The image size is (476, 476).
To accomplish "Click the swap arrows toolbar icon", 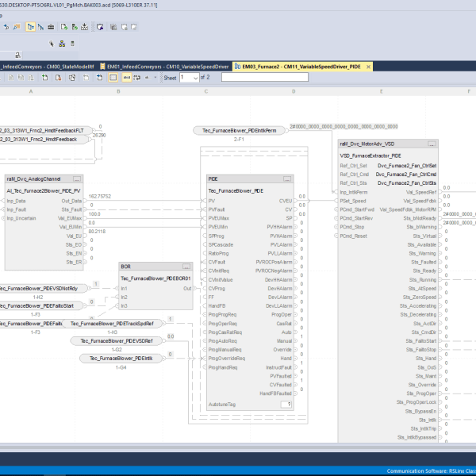I will tap(137, 78).
